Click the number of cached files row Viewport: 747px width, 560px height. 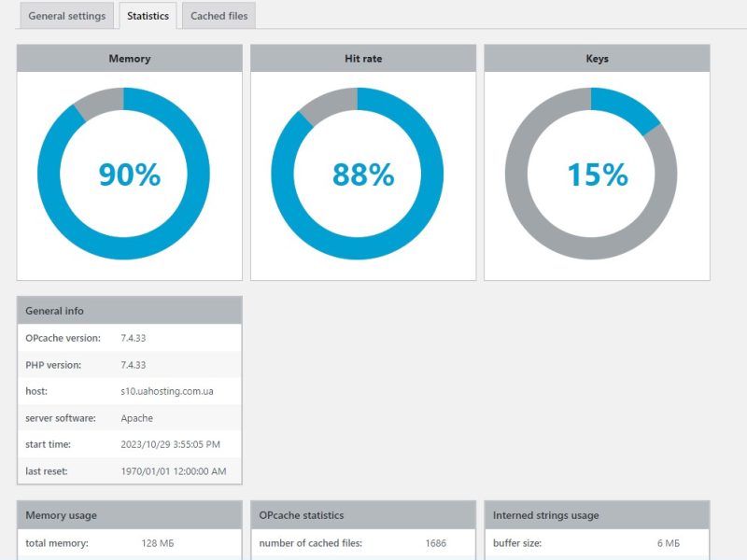point(310,543)
